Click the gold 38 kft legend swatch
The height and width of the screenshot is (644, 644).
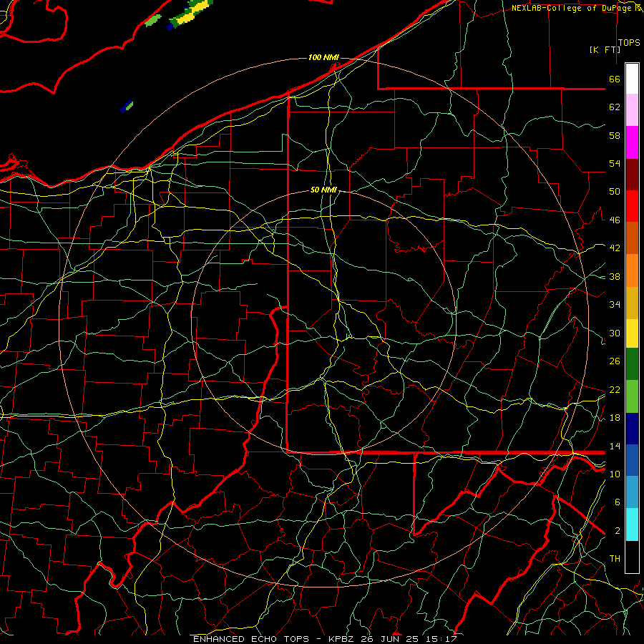632,303
